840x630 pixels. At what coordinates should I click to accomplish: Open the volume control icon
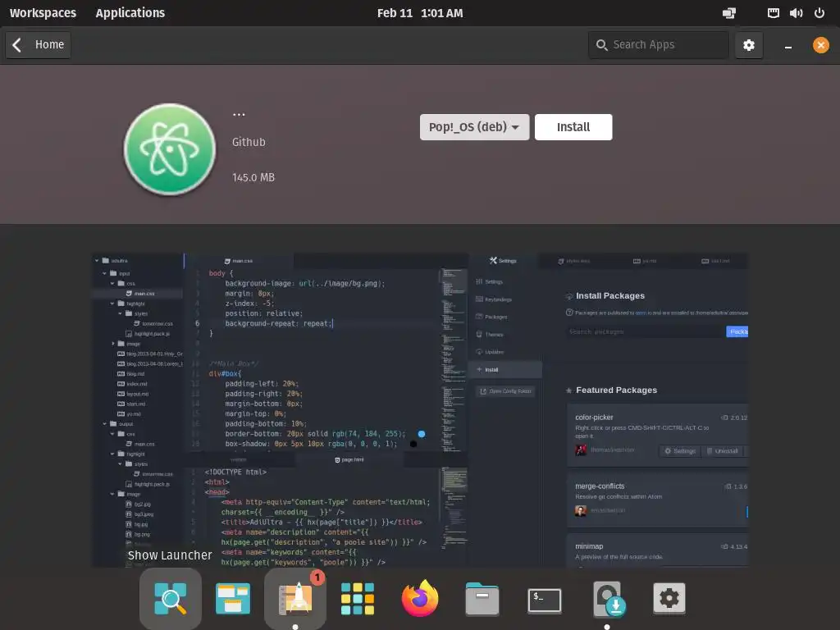click(796, 13)
